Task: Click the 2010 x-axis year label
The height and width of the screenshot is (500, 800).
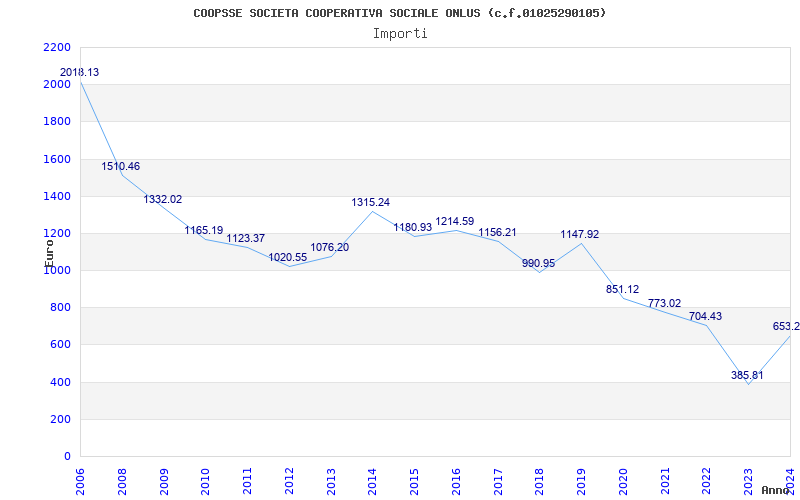Action: 205,481
